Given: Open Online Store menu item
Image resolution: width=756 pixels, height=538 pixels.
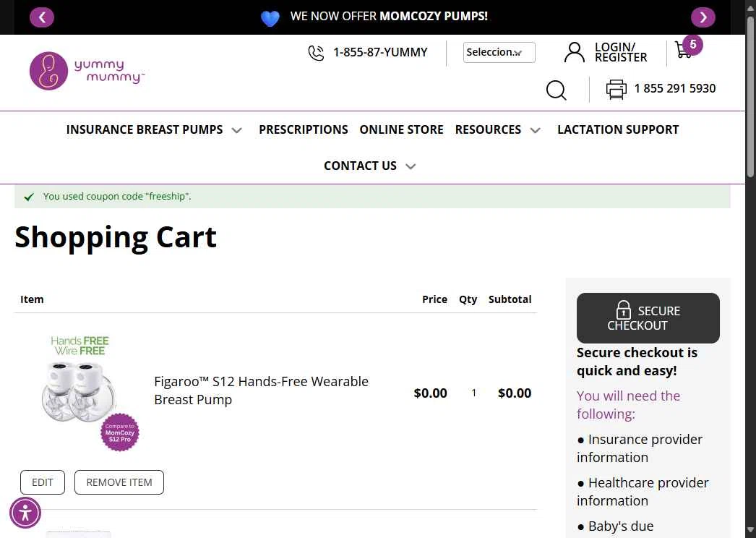Looking at the screenshot, I should point(401,129).
